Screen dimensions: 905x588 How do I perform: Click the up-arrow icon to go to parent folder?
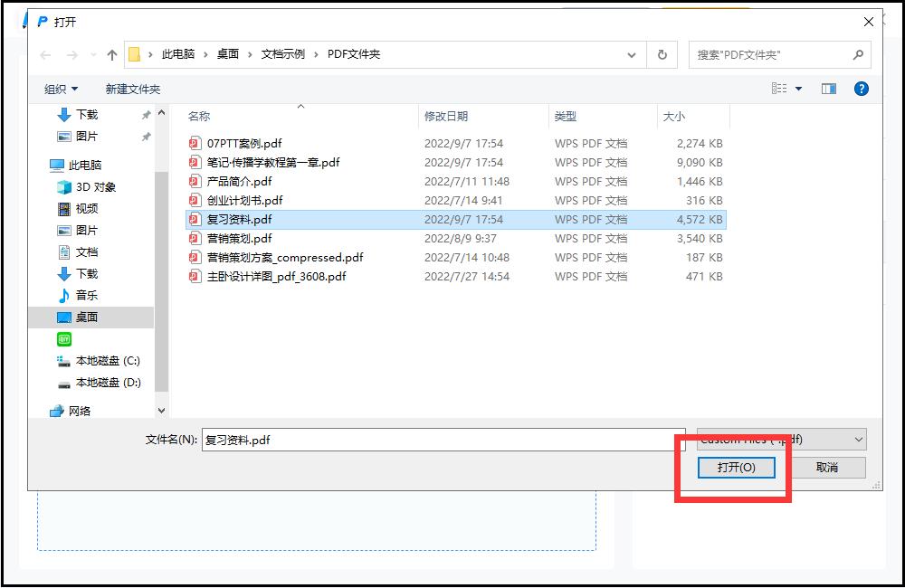click(x=110, y=54)
